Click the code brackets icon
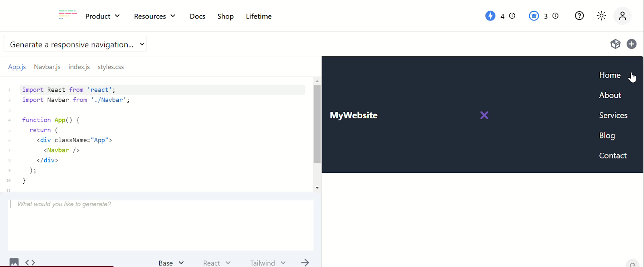Screen dimensions: 644x267 [30, 263]
